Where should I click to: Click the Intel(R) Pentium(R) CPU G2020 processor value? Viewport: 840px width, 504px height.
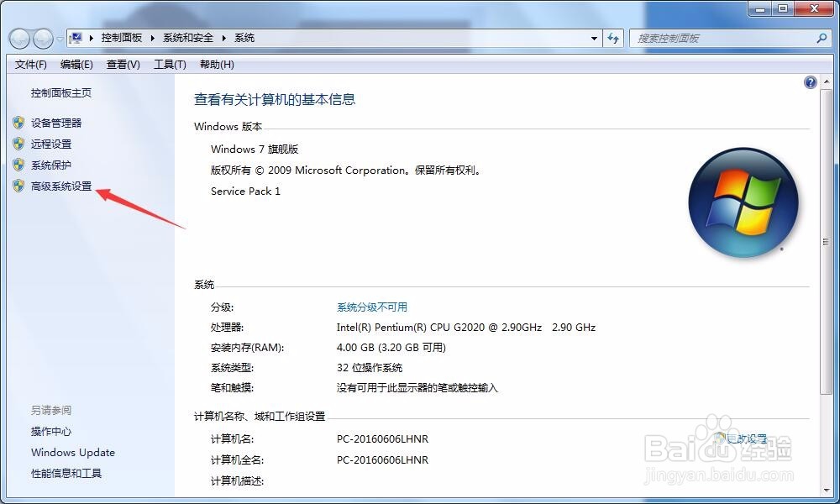point(466,328)
